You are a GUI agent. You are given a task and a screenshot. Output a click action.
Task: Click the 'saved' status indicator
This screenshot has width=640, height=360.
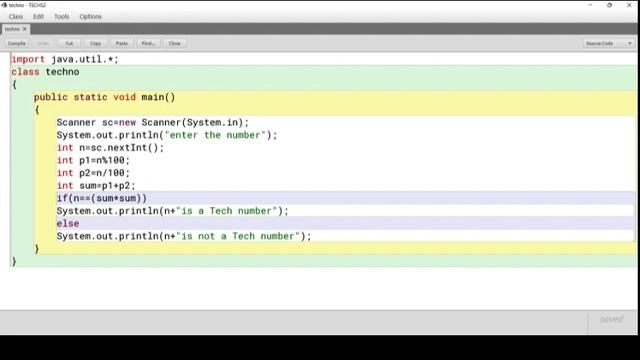point(611,319)
